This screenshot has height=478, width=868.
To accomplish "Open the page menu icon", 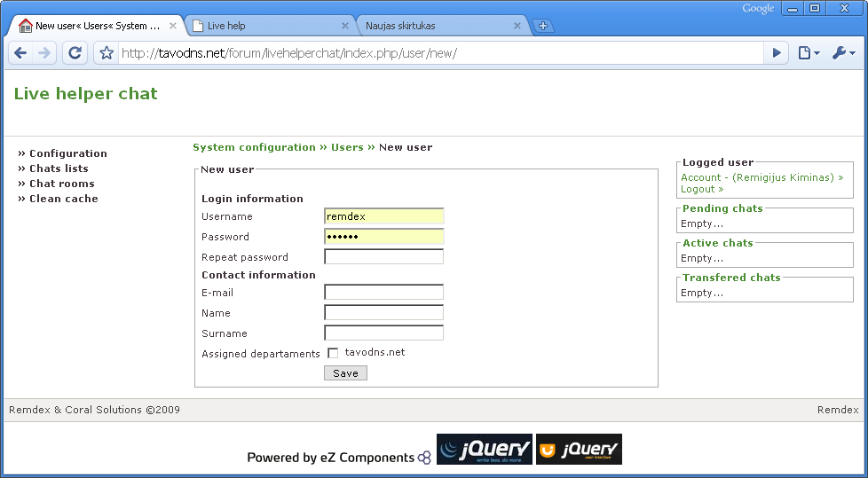I will pyautogui.click(x=809, y=53).
